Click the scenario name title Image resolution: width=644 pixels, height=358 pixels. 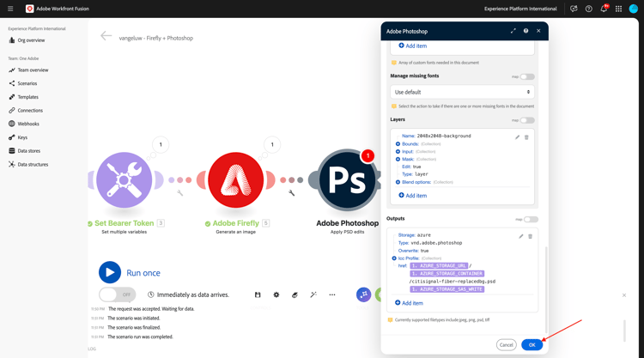(x=156, y=38)
